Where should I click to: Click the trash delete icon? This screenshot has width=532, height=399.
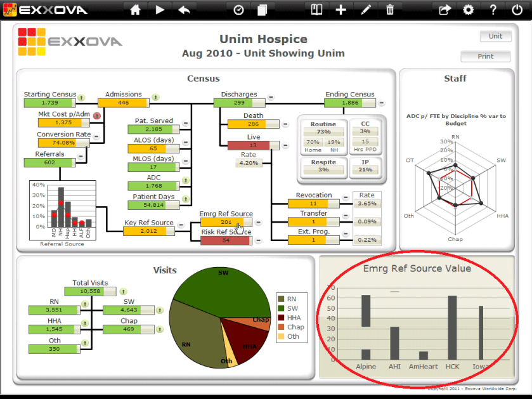(390, 10)
